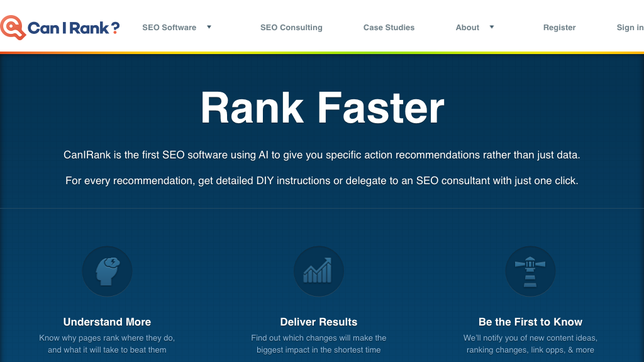Select the "Be the First to Know" heading
The width and height of the screenshot is (644, 362).
pos(530,322)
